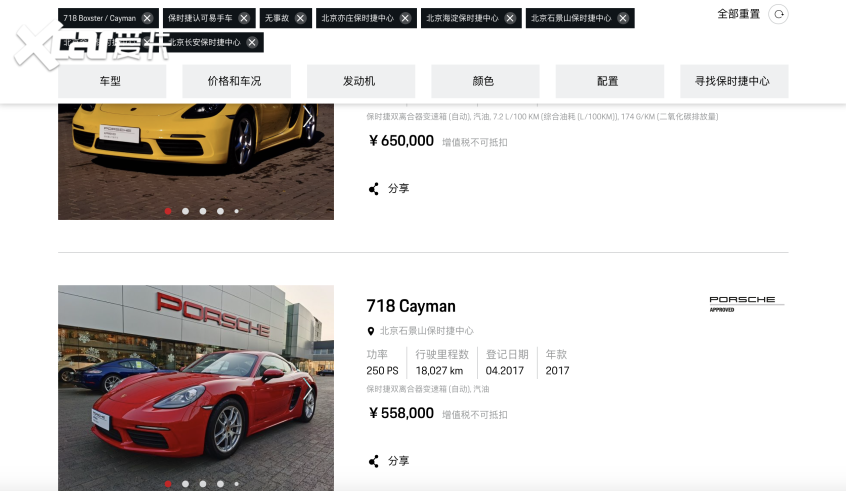The image size is (846, 491).
Task: Select fourth carousel dot on yellow car photo
Action: coord(220,212)
